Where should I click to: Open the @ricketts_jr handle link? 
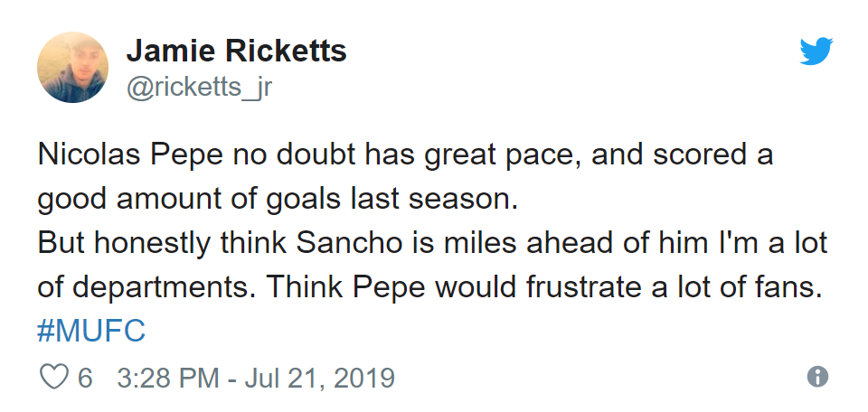(199, 89)
